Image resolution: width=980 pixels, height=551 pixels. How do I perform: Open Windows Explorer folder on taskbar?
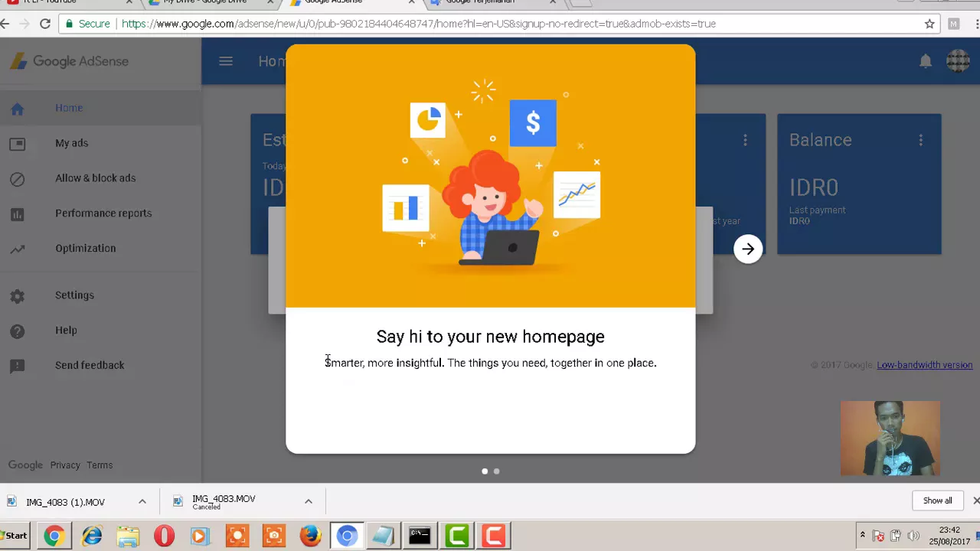coord(128,536)
